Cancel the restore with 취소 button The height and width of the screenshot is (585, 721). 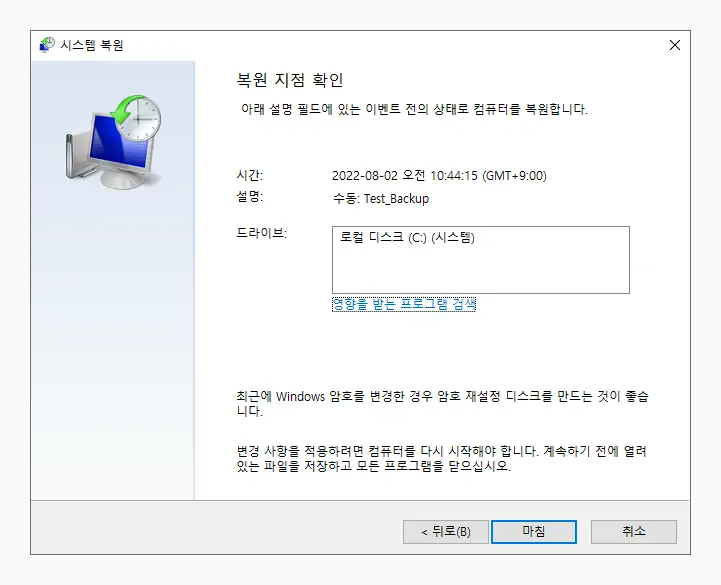pyautogui.click(x=634, y=532)
